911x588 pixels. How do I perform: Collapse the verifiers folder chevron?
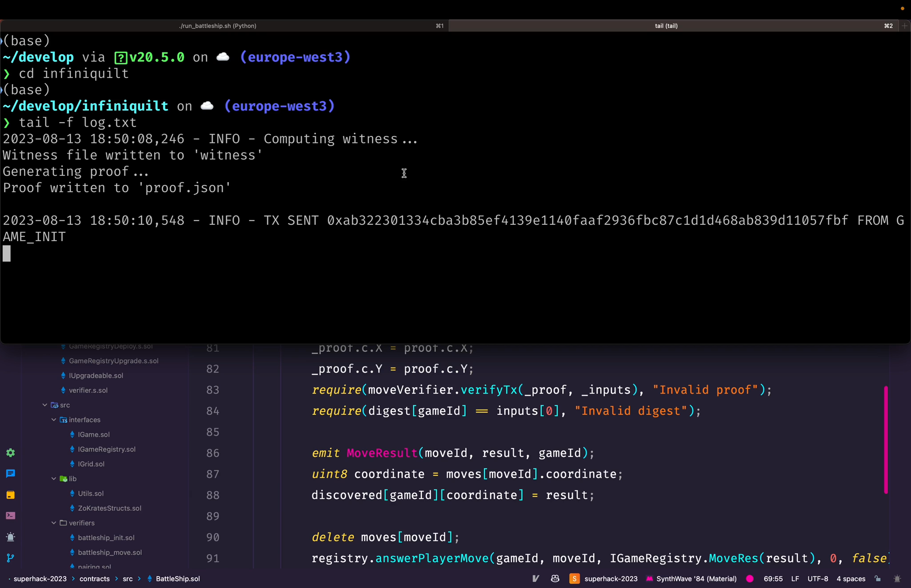[53, 523]
